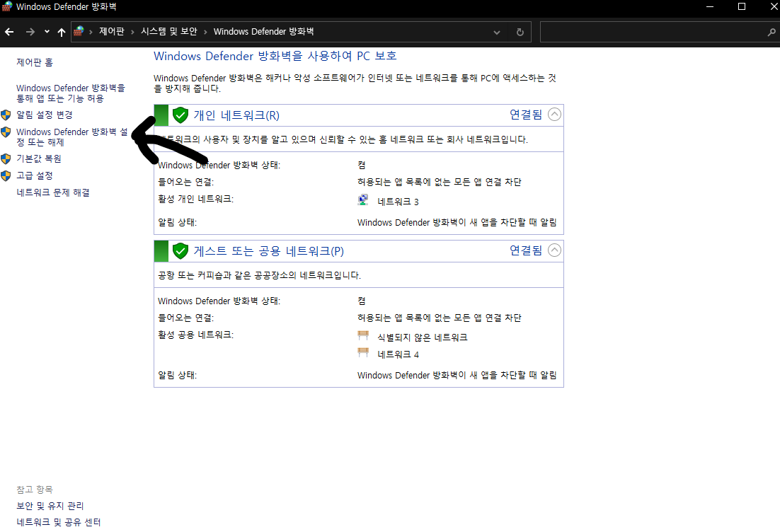This screenshot has height=532, width=780.
Task: Open 방화벽을 통해 앱 또는 기능 허용
Action: click(71, 93)
